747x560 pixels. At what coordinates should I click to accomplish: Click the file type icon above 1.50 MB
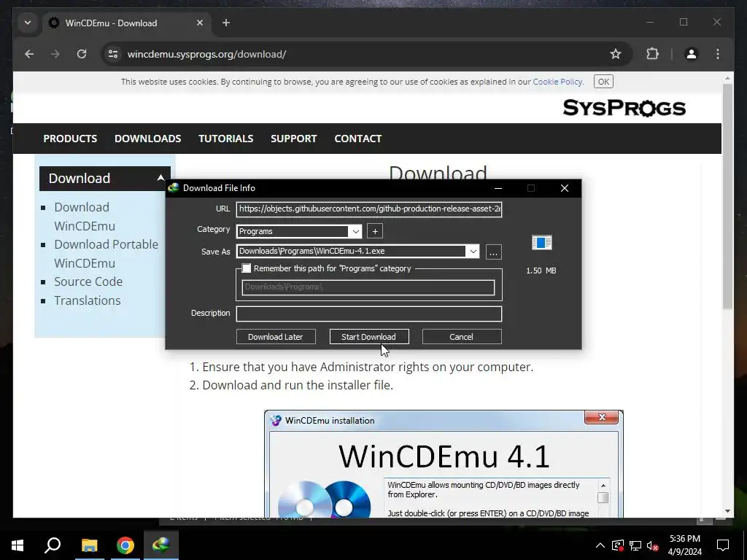click(x=542, y=243)
